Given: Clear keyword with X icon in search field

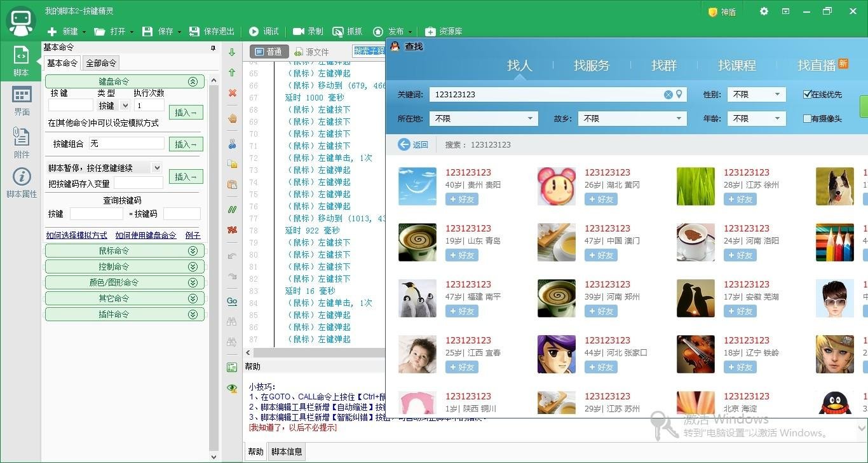Looking at the screenshot, I should (668, 94).
